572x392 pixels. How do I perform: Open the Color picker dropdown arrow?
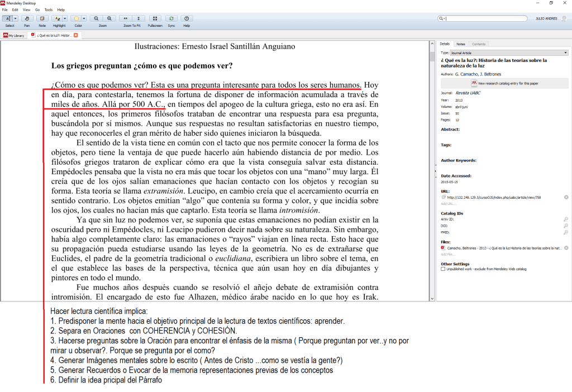click(83, 18)
